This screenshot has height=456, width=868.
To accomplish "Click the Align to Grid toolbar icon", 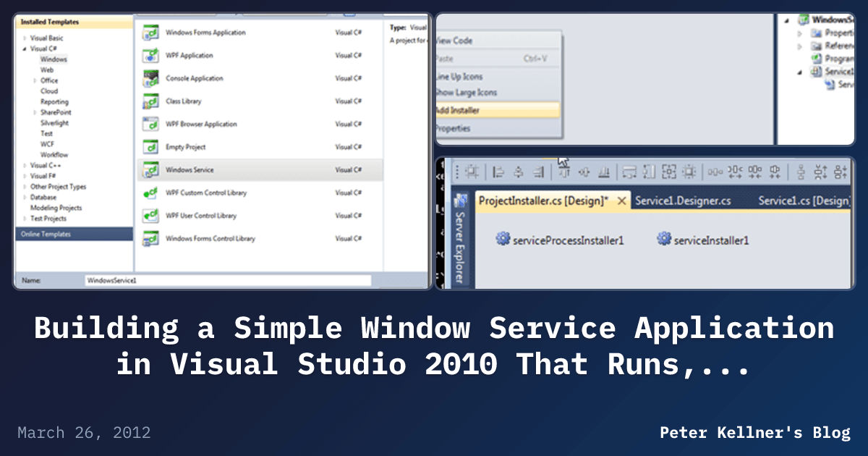I will point(472,172).
